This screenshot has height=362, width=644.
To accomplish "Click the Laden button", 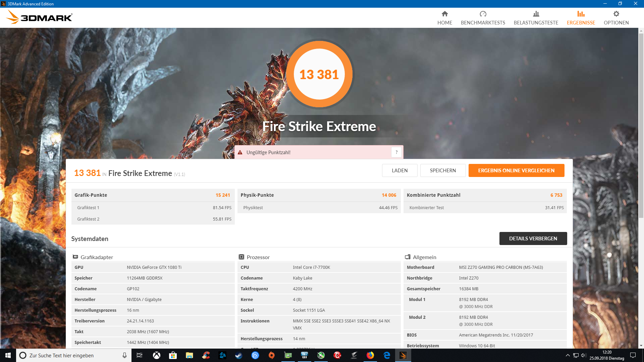I will click(399, 170).
